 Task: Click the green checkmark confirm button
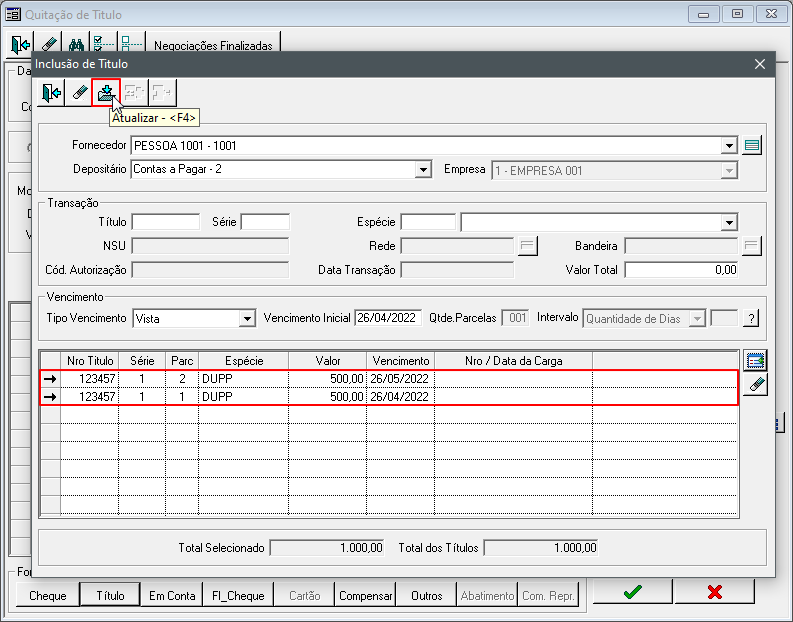[x=632, y=592]
